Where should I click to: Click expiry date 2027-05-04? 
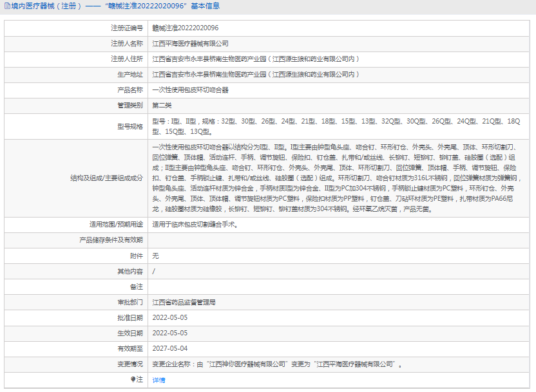point(170,349)
